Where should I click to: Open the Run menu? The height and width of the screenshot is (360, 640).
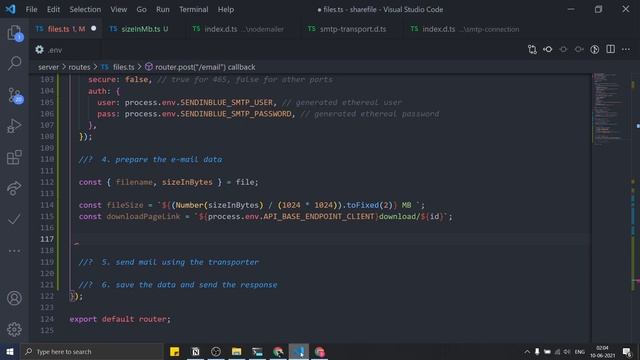pos(162,9)
